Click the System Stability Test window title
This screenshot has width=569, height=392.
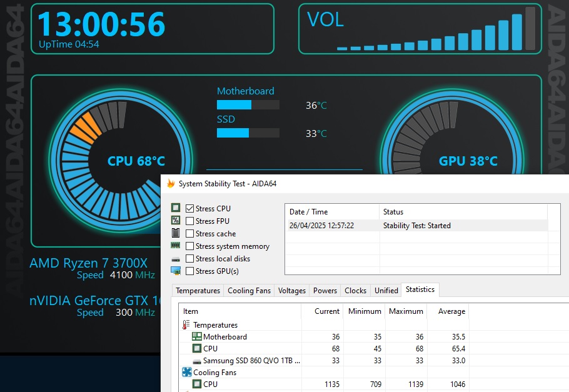coord(228,184)
